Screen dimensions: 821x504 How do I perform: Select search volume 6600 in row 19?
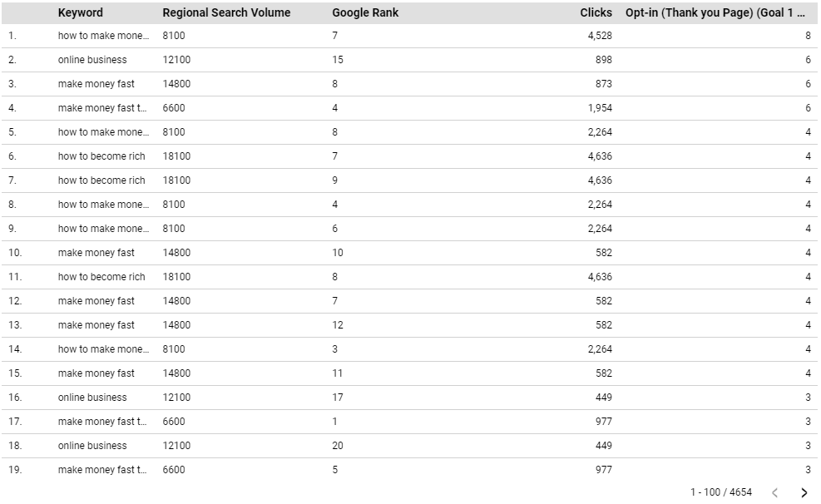[174, 470]
